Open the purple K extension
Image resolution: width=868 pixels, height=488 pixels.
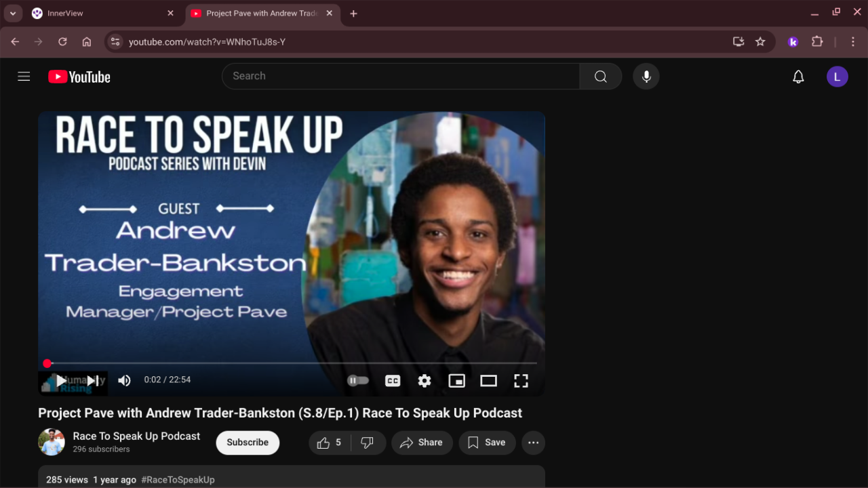(793, 42)
